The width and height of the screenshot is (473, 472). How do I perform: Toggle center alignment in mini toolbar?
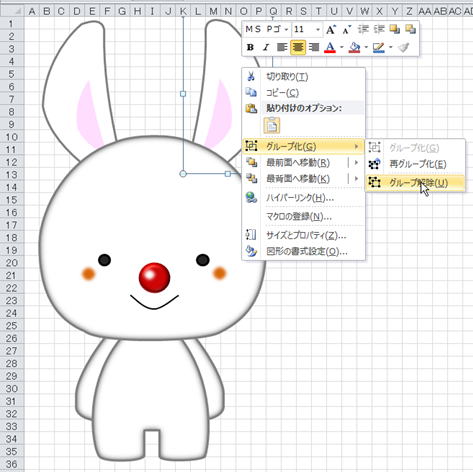coord(298,48)
